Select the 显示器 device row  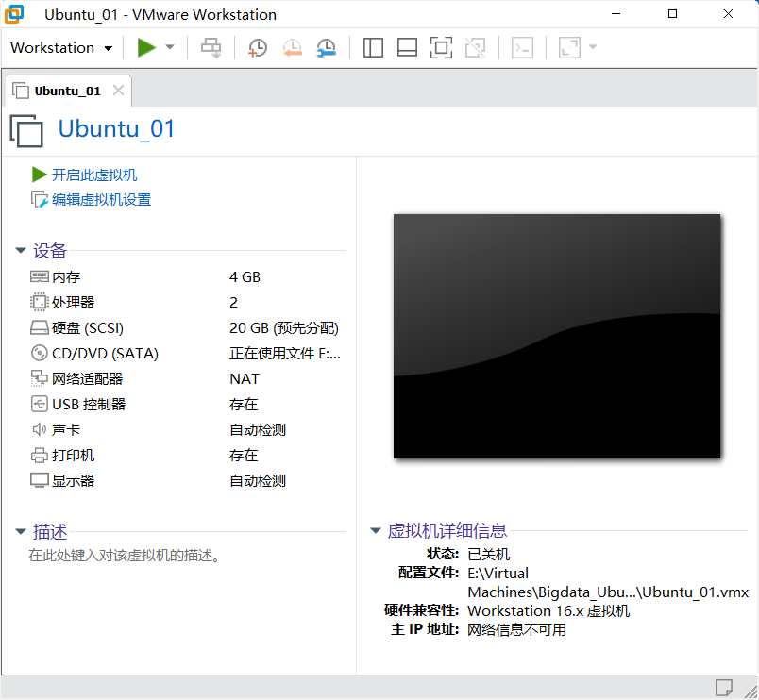tap(186, 481)
